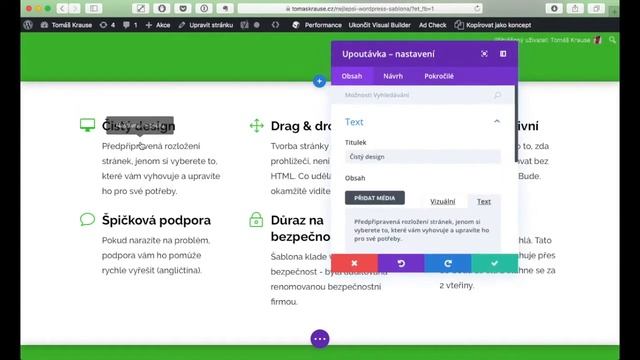Click the Safari new tab plus button
640x360 pixels.
coord(614,11)
